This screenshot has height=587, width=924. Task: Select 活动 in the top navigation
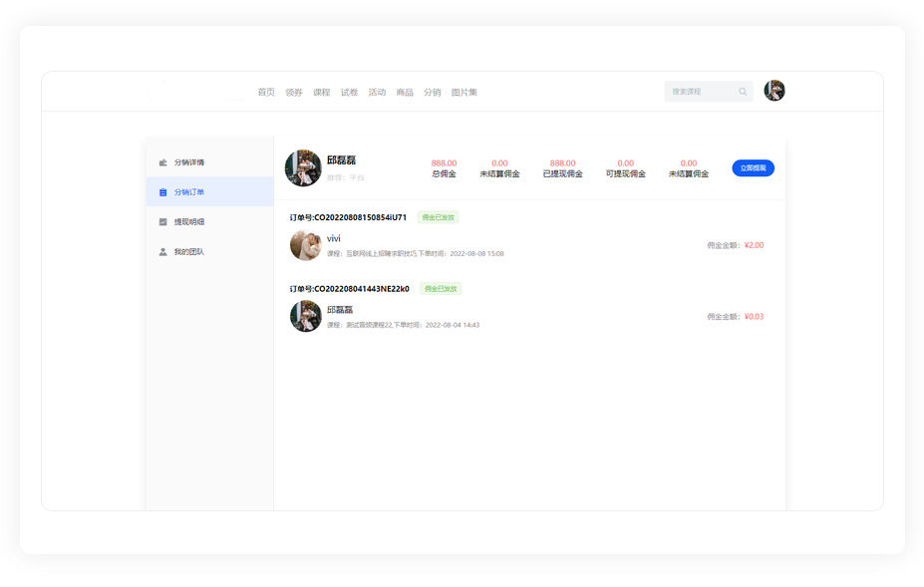click(377, 93)
